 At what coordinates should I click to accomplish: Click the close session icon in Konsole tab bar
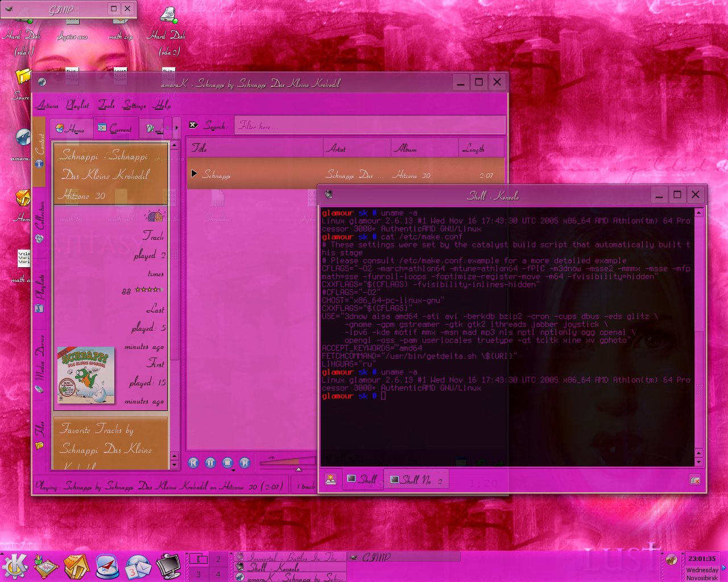[x=694, y=480]
